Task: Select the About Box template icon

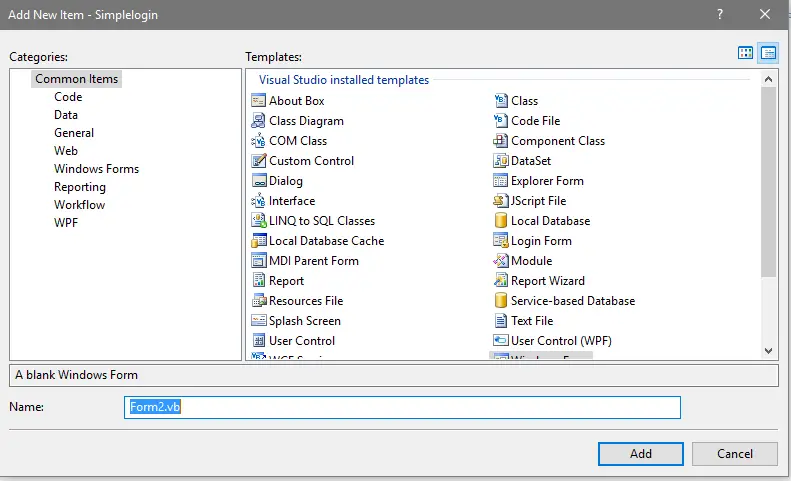Action: coord(258,100)
